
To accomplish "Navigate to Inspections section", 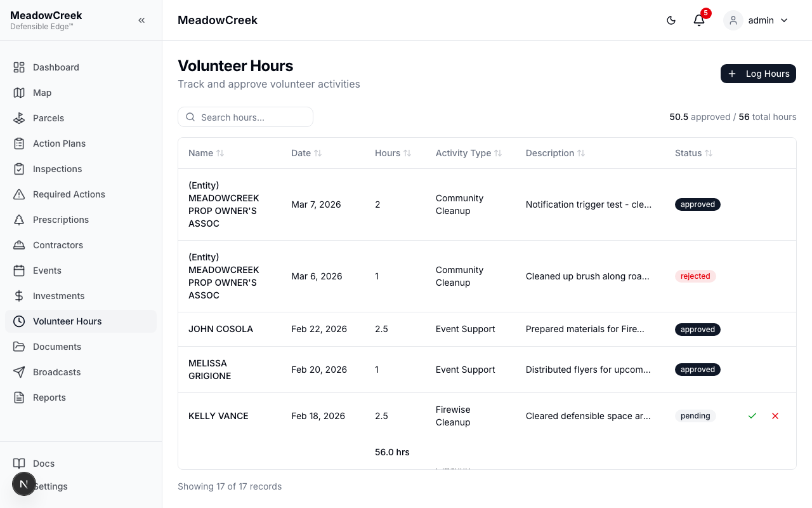I will pos(81,169).
